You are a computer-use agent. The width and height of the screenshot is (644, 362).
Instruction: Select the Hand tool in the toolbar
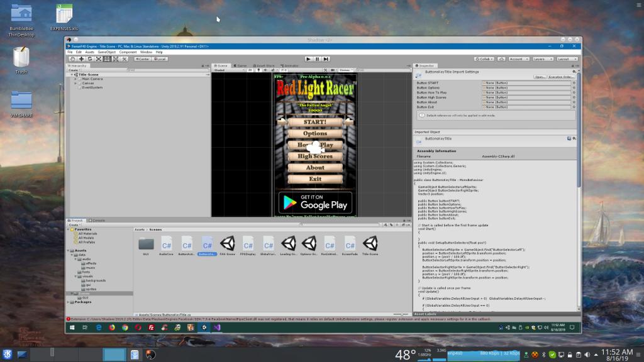point(73,58)
